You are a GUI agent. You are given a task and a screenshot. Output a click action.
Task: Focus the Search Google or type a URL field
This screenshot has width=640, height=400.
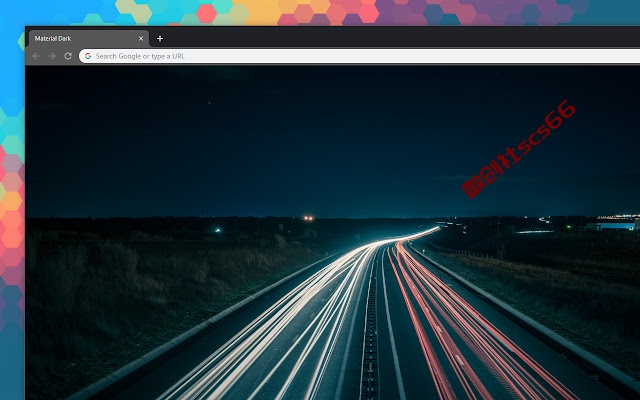click(x=359, y=56)
